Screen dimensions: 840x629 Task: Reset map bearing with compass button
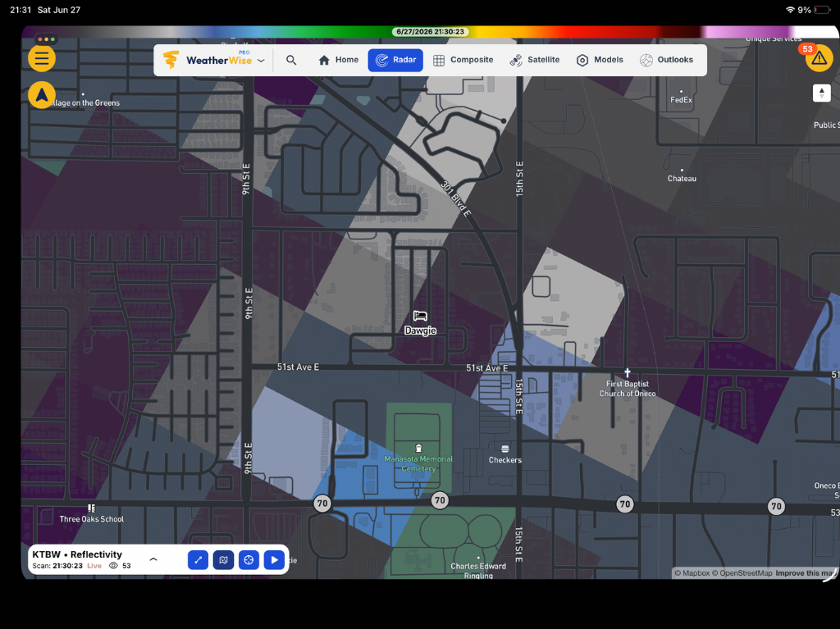[822, 93]
